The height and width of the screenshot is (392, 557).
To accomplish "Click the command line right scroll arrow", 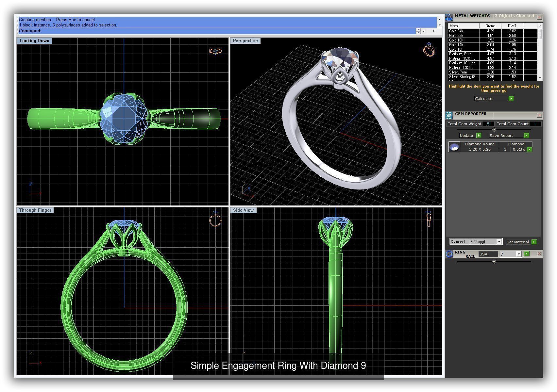I will (434, 31).
